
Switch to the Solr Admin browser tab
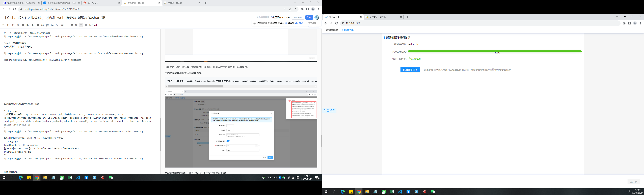102,3
